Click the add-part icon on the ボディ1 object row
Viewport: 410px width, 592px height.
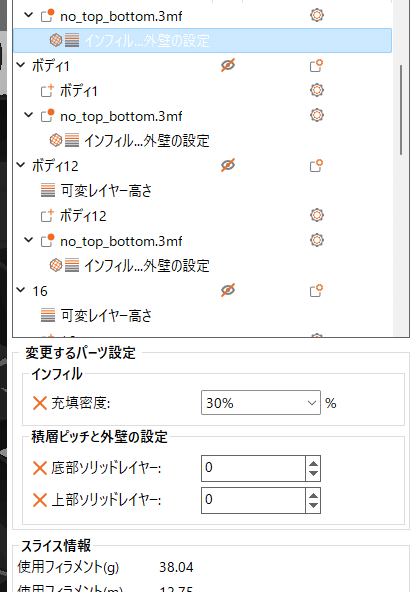coord(316,66)
